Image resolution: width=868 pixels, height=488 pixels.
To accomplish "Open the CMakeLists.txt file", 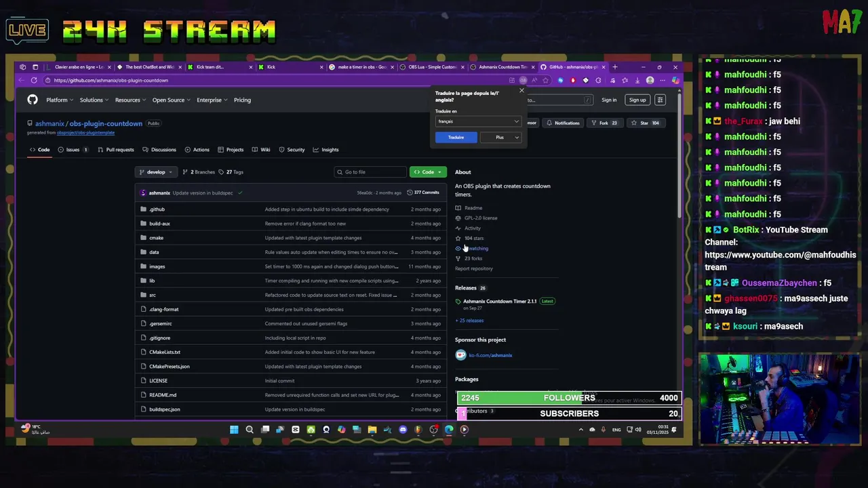I will [x=165, y=352].
